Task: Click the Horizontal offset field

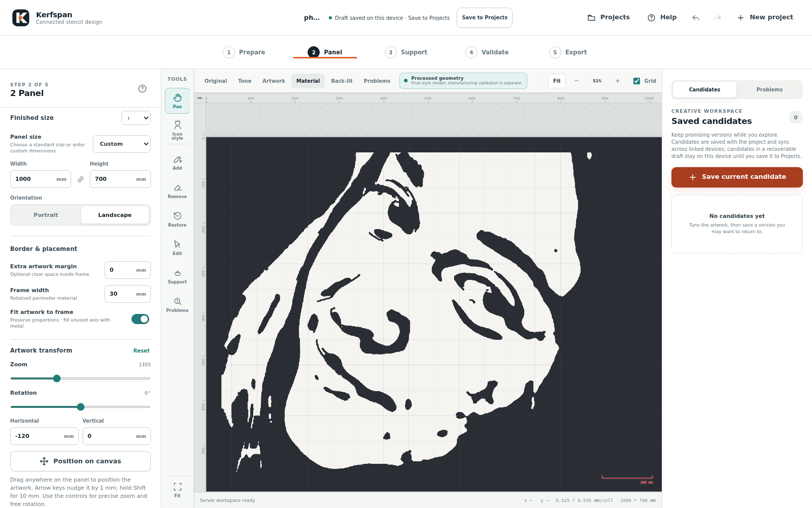Action: (44, 436)
